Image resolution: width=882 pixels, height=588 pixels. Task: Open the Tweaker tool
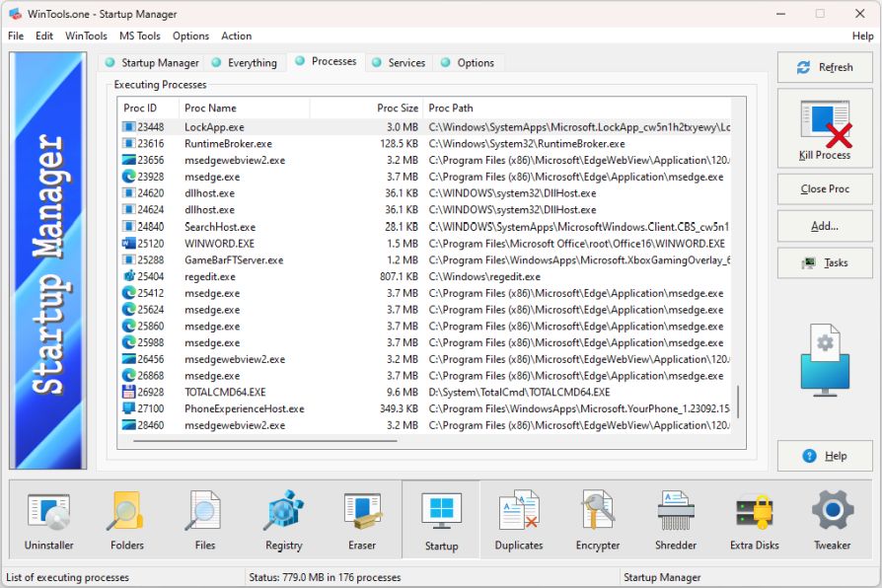point(833,519)
